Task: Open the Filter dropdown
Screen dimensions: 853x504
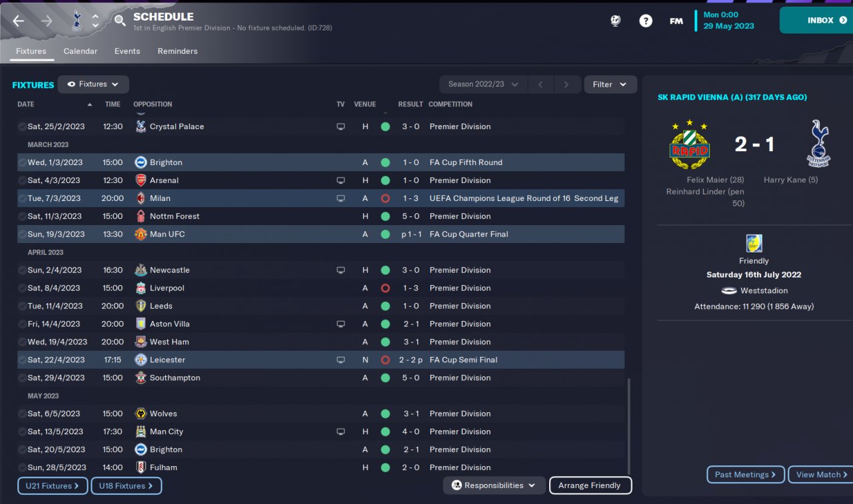Action: click(x=610, y=85)
